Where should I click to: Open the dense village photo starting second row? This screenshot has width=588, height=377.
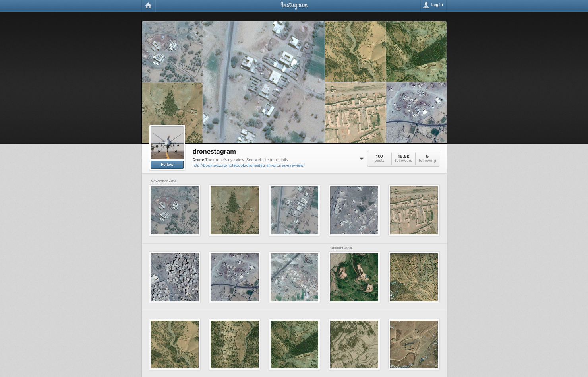(175, 277)
